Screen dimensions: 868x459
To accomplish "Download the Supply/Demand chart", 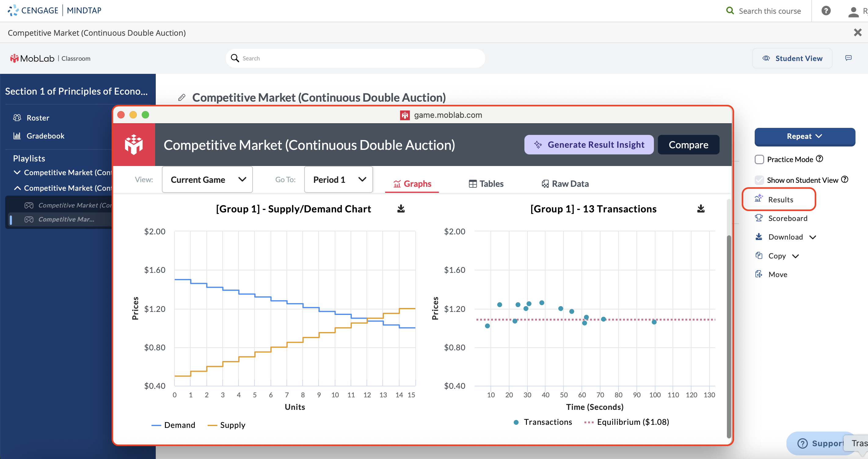I will pos(401,209).
